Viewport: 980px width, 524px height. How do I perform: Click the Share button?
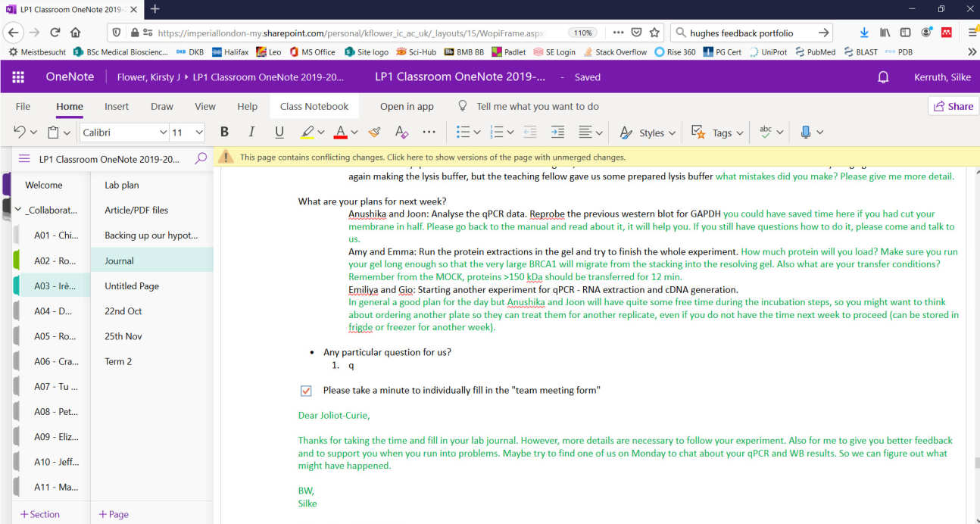click(x=953, y=107)
